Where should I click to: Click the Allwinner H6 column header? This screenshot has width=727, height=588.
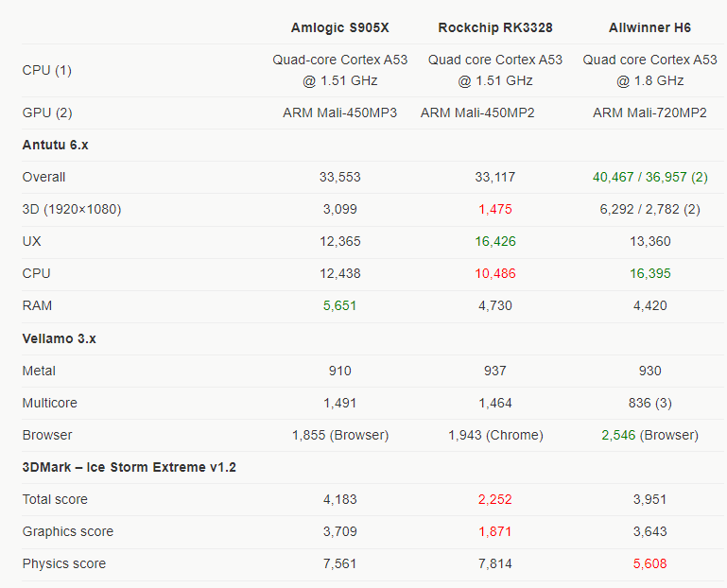point(649,27)
